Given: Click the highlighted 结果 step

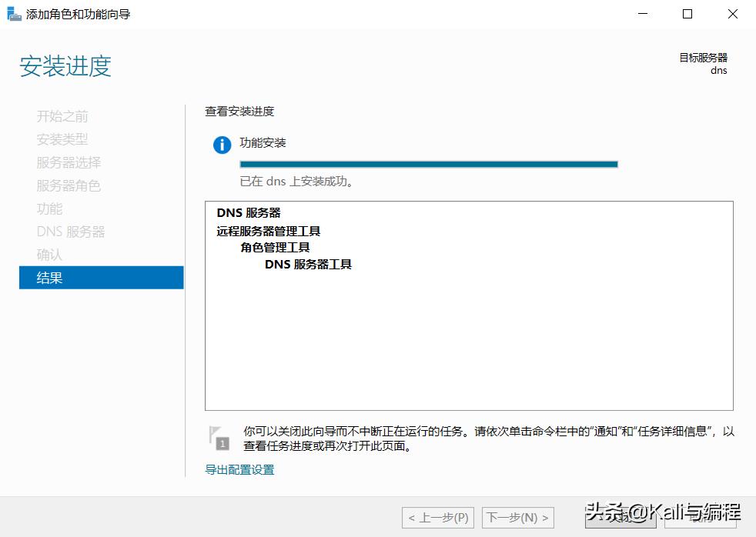Looking at the screenshot, I should [x=49, y=278].
